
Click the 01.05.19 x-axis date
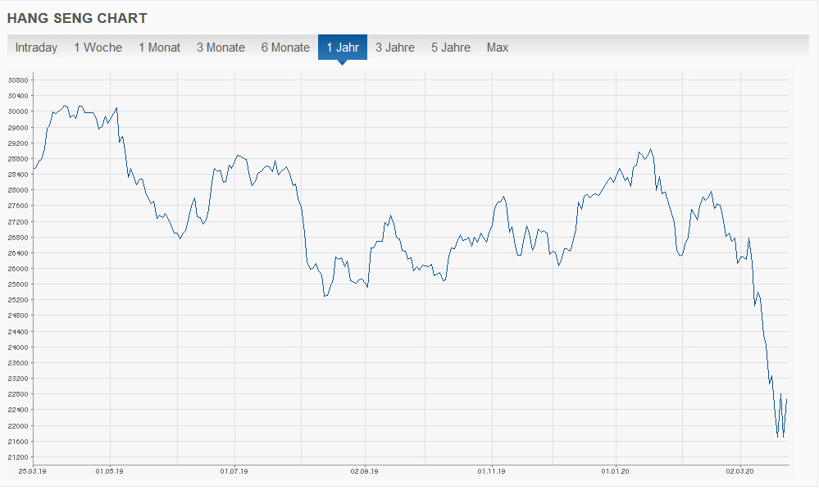click(109, 471)
